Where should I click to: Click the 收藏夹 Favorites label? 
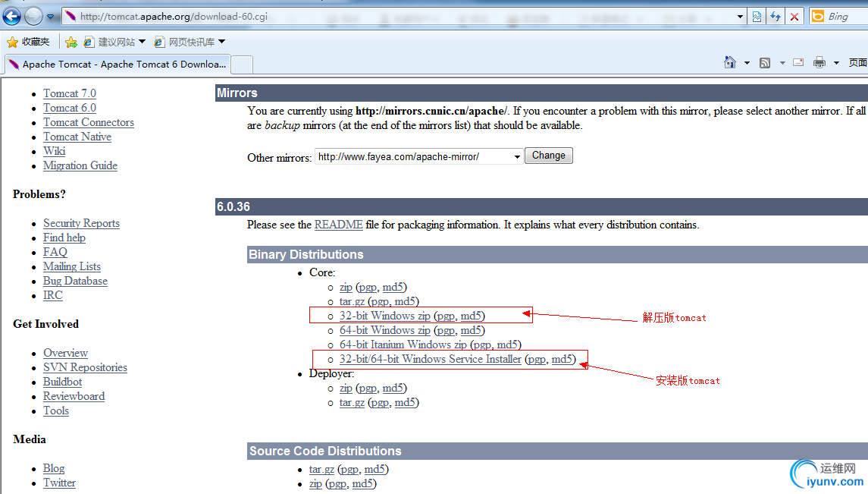pyautogui.click(x=36, y=42)
